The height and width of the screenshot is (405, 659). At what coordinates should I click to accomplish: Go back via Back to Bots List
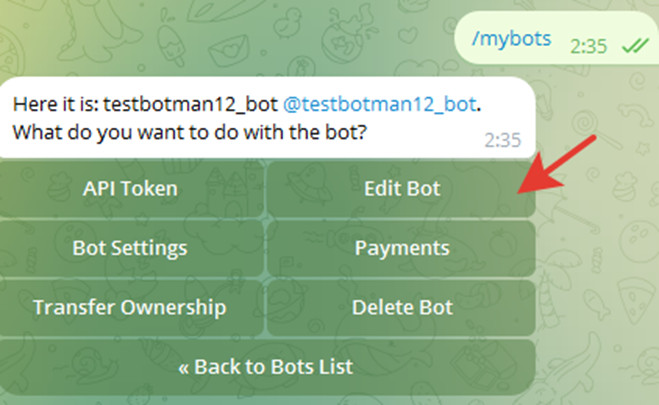coord(266,367)
